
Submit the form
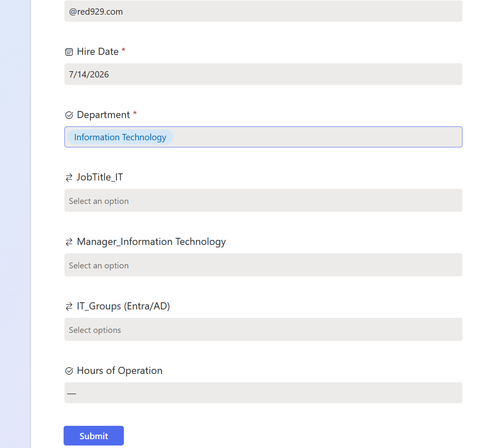click(94, 436)
